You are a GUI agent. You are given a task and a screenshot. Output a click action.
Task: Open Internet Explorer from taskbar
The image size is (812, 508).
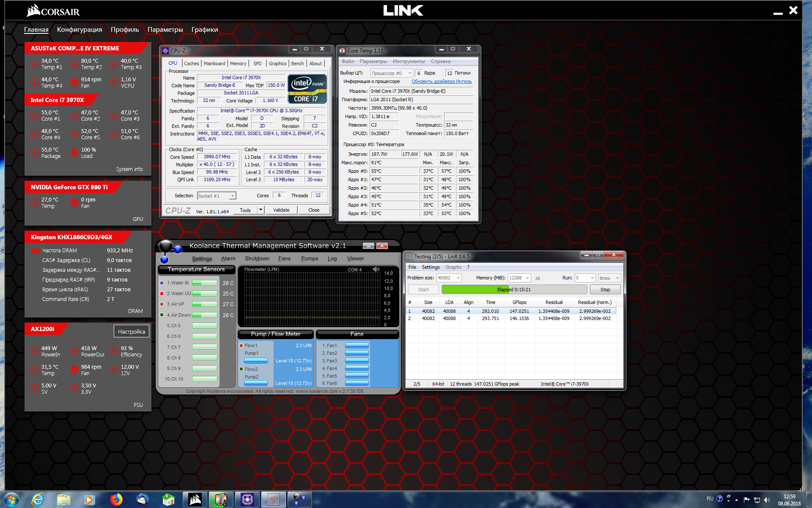(38, 500)
